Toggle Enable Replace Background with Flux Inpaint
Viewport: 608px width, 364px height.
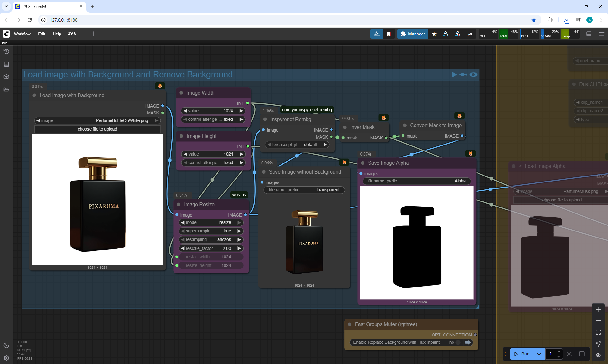click(x=458, y=342)
